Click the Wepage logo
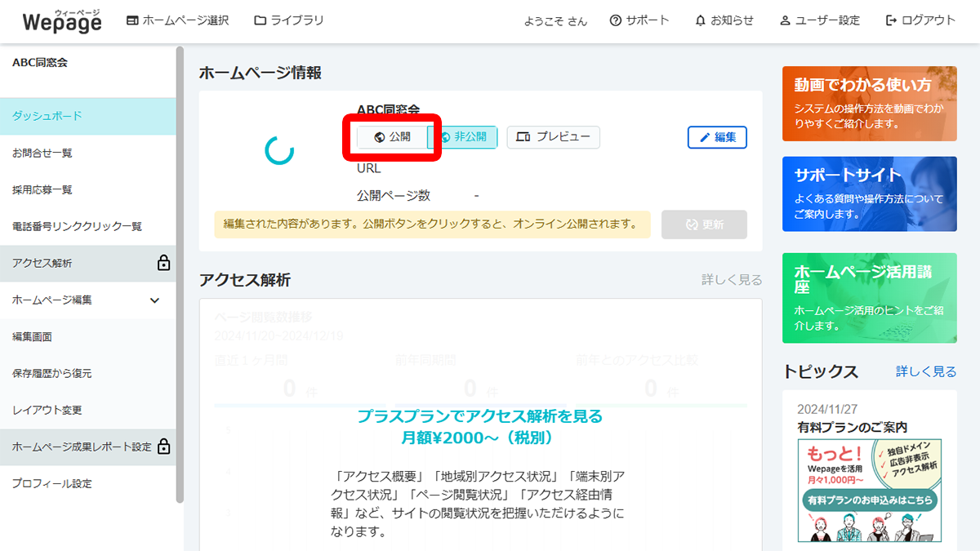 coord(61,21)
